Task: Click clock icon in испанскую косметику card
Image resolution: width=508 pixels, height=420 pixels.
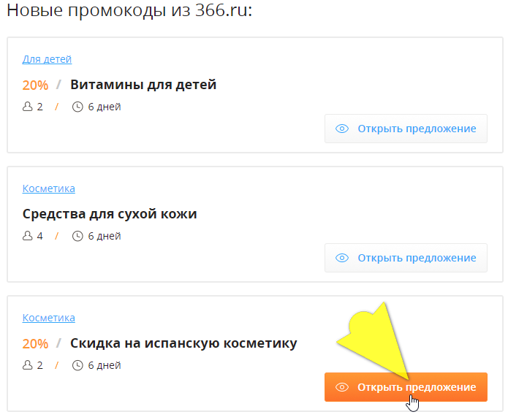Action: [77, 365]
